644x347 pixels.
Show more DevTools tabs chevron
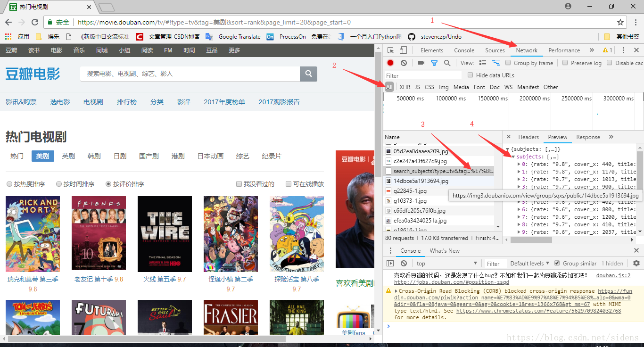(x=592, y=50)
